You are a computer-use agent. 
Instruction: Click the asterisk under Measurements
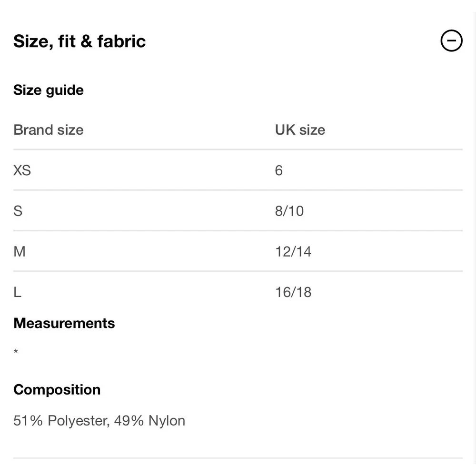(x=16, y=352)
